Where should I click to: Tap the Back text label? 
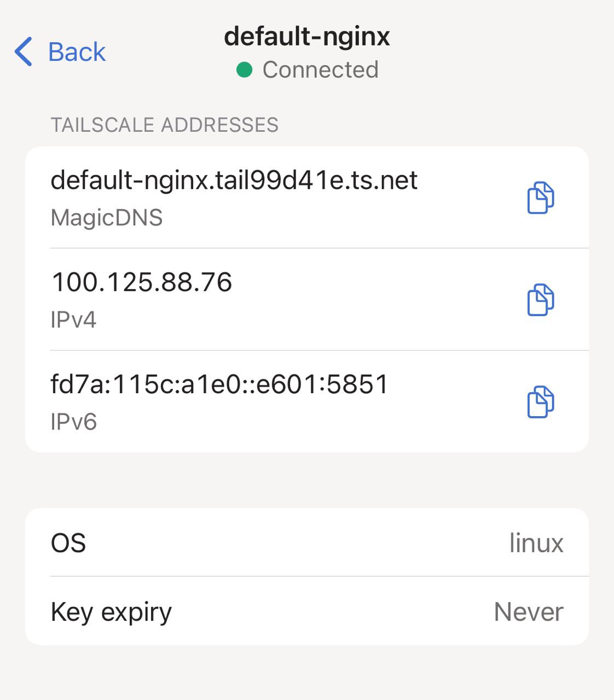coord(77,52)
